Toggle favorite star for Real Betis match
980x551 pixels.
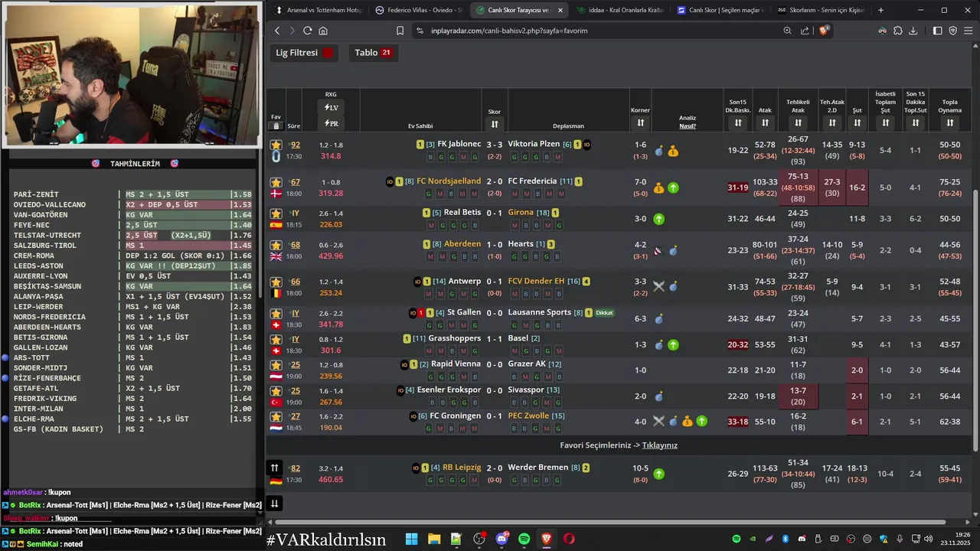(276, 214)
